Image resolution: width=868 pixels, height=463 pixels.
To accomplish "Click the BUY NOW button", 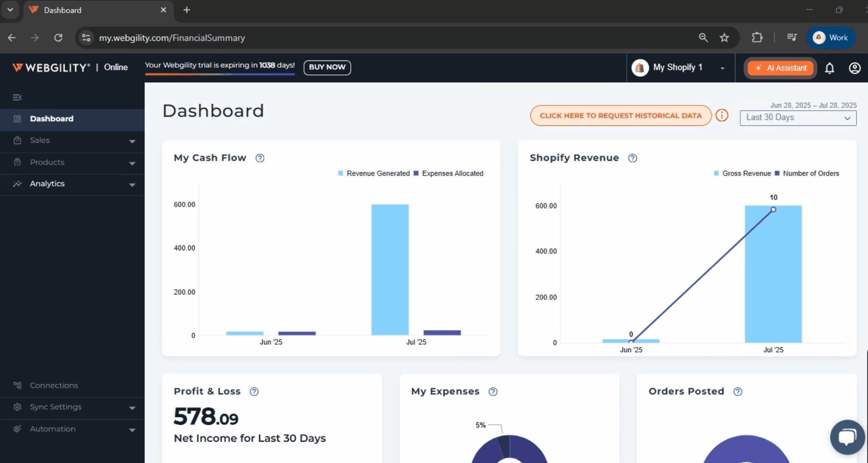I will tap(327, 67).
